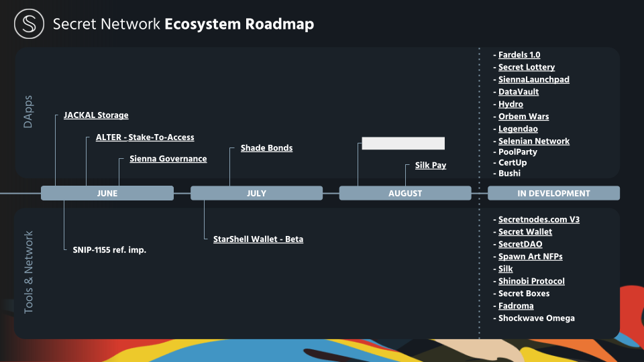Open the Legendao link

[x=518, y=129]
